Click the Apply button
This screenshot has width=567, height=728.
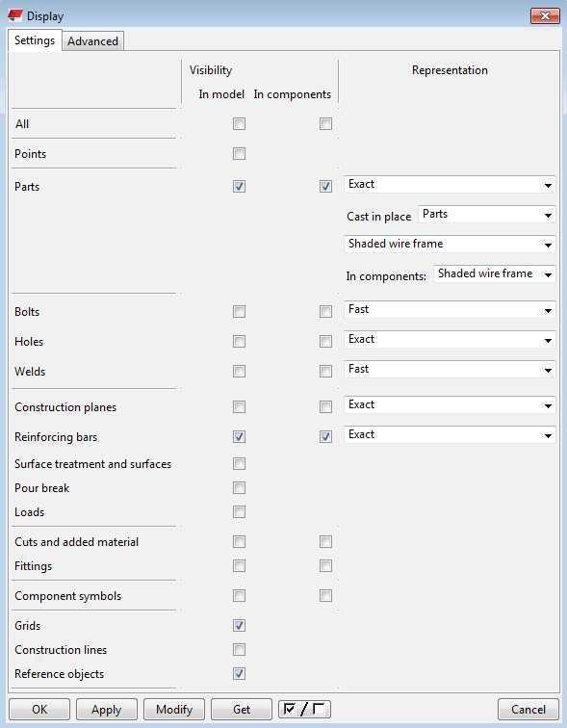tap(106, 709)
